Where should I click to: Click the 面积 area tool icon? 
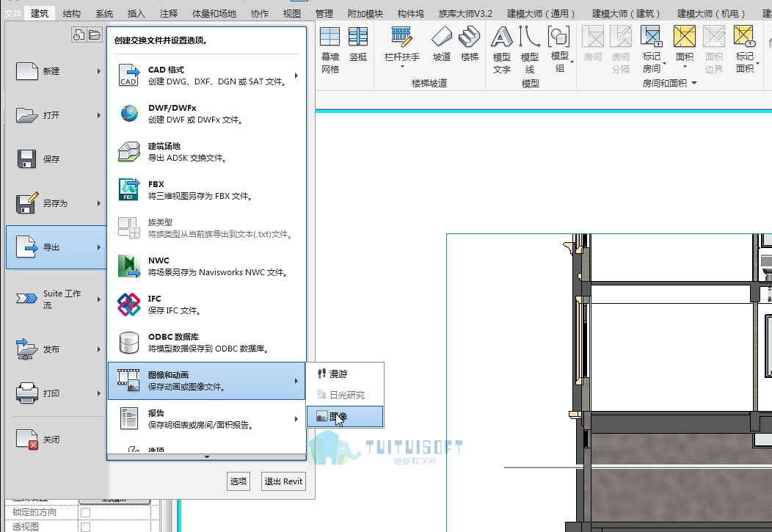coord(685,37)
